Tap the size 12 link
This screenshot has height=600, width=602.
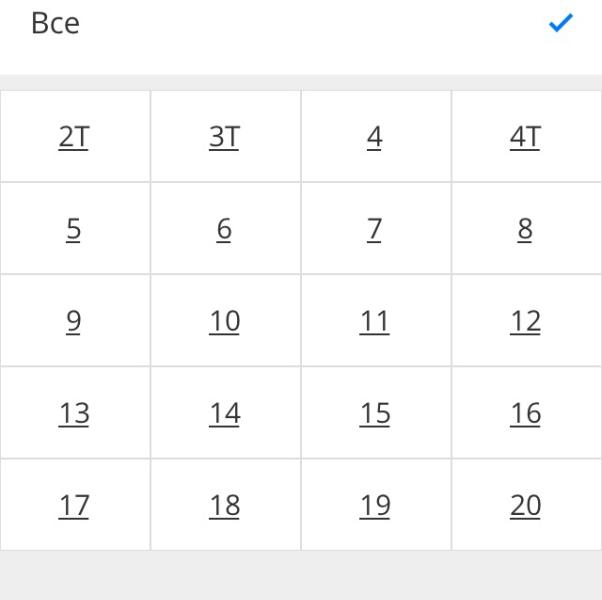click(x=525, y=322)
